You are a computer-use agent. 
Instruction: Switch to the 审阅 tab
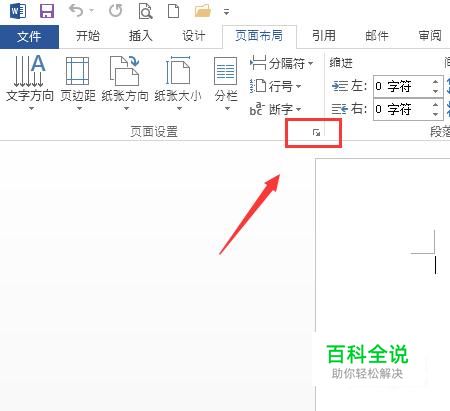[430, 36]
